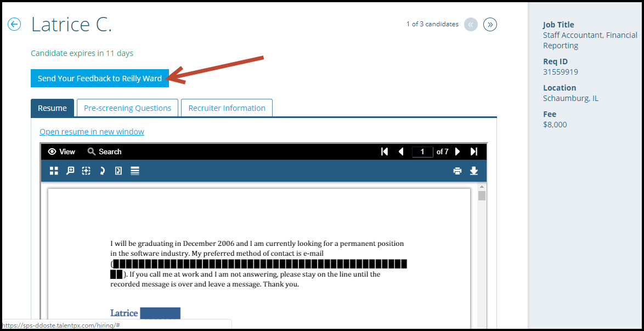The image size is (644, 331).
Task: Select the zoom tool in the viewer toolbar
Action: click(70, 171)
